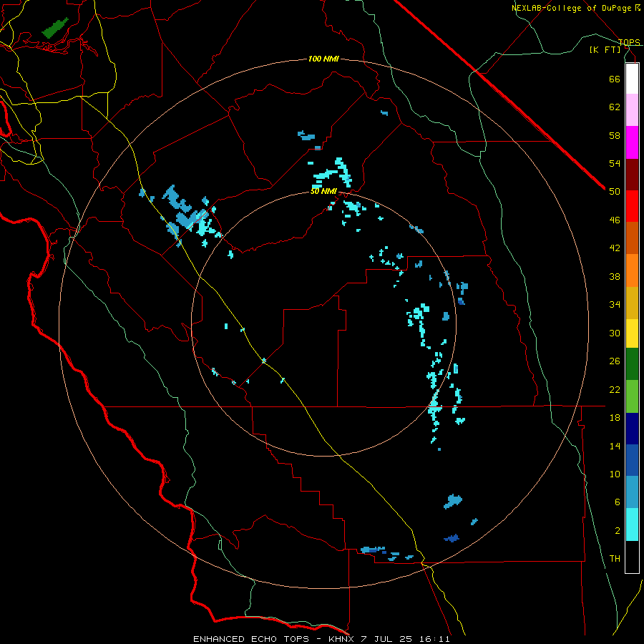Pick the gold mustard legend band
The width and height of the screenshot is (644, 644).
pyautogui.click(x=632, y=303)
